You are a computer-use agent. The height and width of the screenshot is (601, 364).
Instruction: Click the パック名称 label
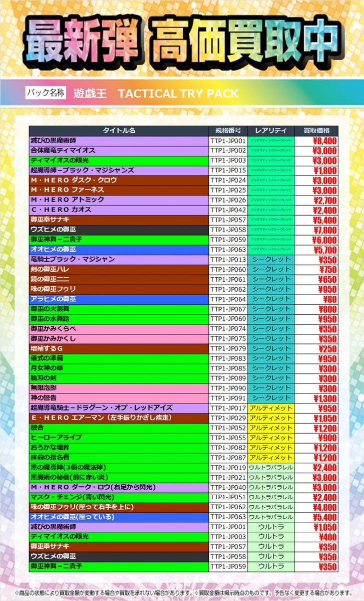pyautogui.click(x=46, y=92)
